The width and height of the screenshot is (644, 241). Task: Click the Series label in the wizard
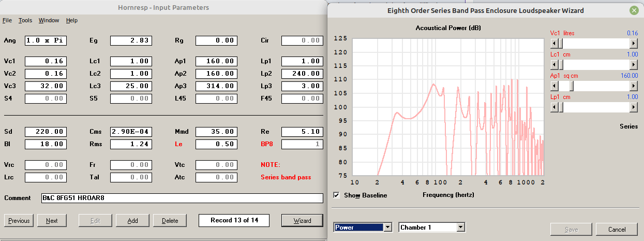tap(628, 126)
